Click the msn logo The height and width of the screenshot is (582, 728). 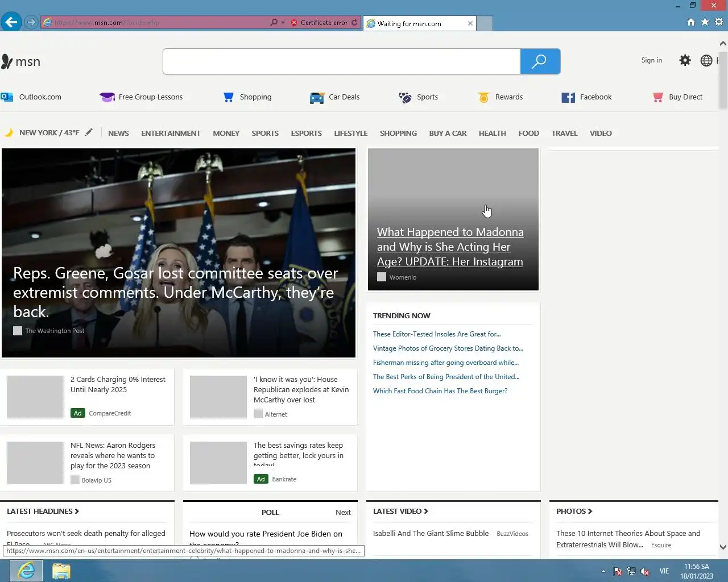(x=20, y=61)
